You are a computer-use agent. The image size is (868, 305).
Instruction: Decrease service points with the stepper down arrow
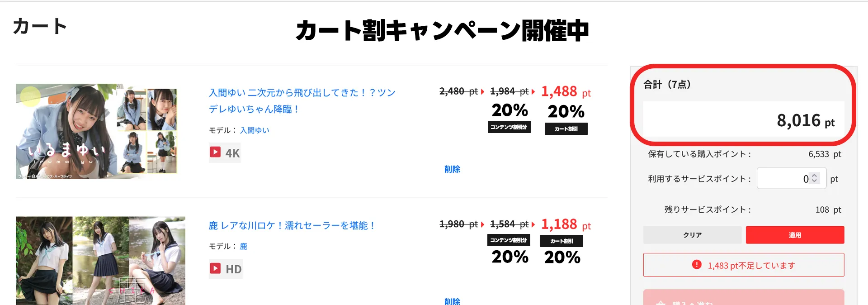click(815, 181)
